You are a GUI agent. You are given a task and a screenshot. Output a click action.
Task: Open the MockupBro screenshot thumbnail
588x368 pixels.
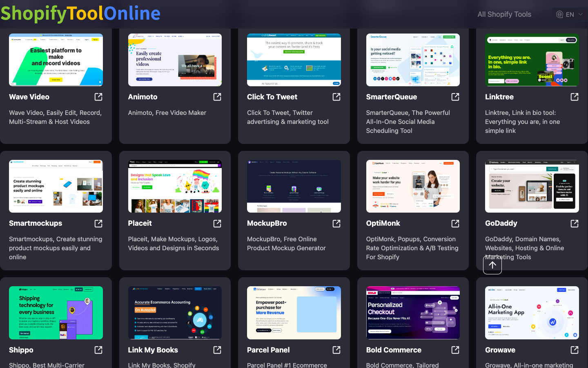coord(294,186)
